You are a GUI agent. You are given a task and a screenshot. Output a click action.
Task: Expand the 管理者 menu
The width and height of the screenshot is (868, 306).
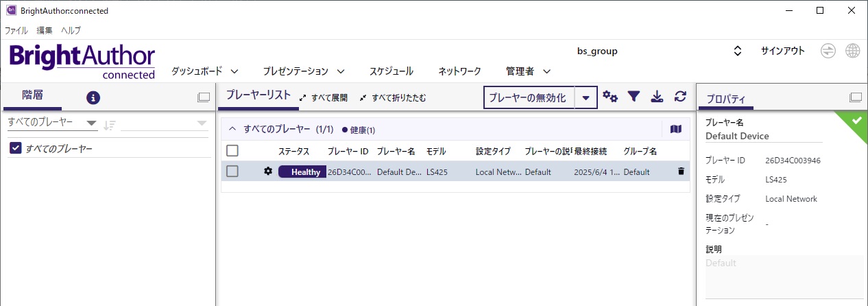tap(529, 71)
